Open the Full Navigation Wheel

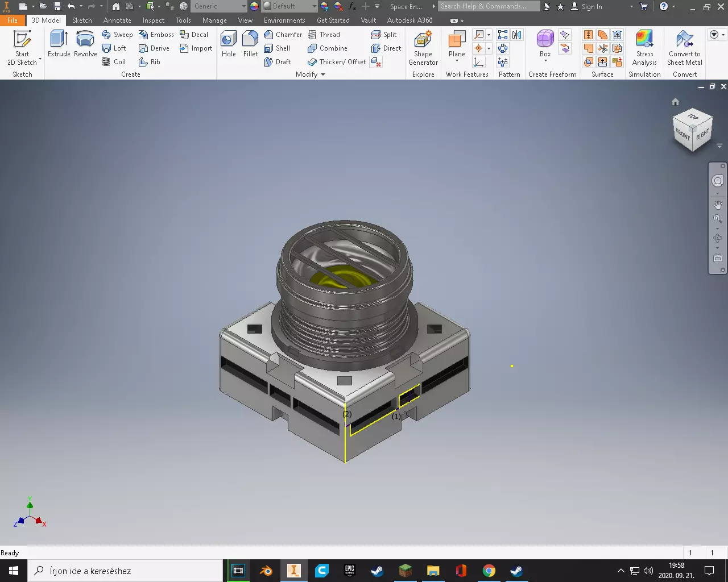[718, 181]
